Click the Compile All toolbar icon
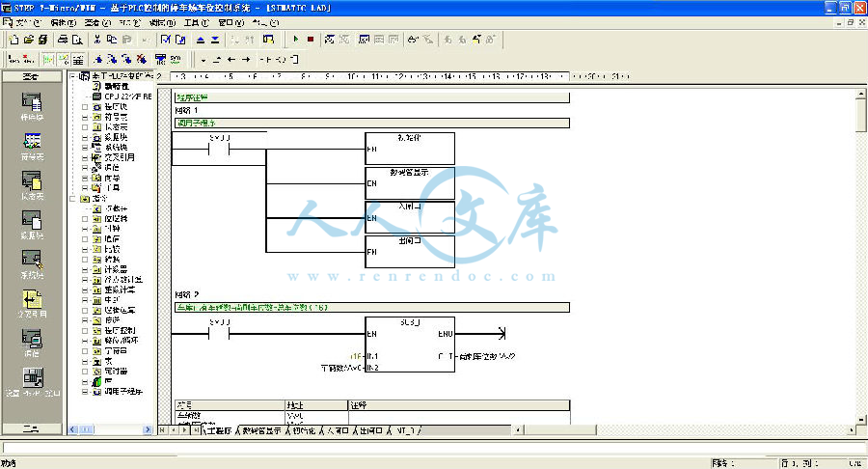The width and height of the screenshot is (868, 469). tap(180, 40)
